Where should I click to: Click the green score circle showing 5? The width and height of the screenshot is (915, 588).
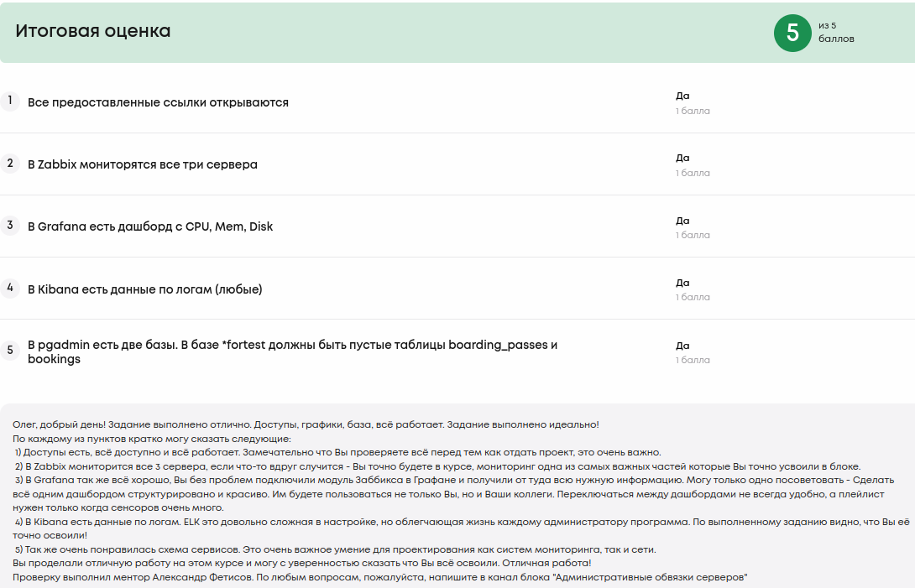[x=792, y=33]
